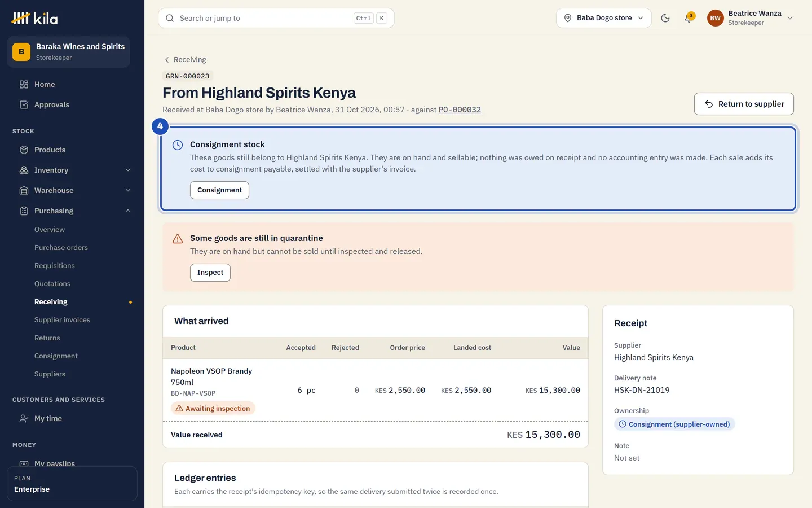Click the BW user avatar
This screenshot has height=508, width=812.
tap(715, 18)
